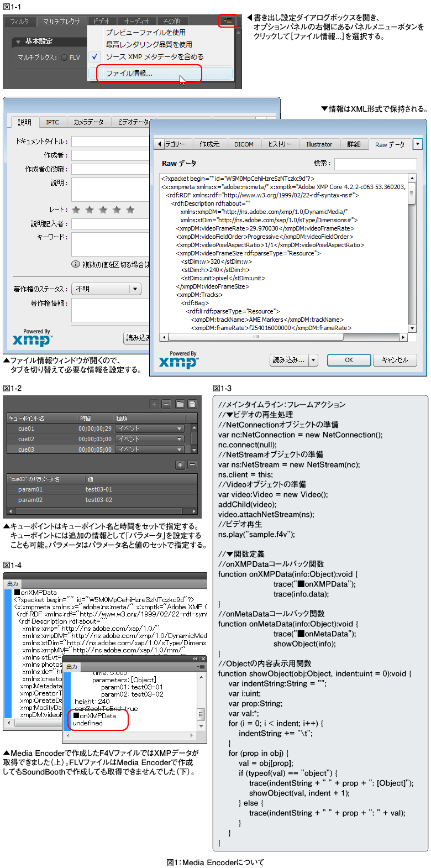Click the ドキュメントタイトル input field

(111, 142)
